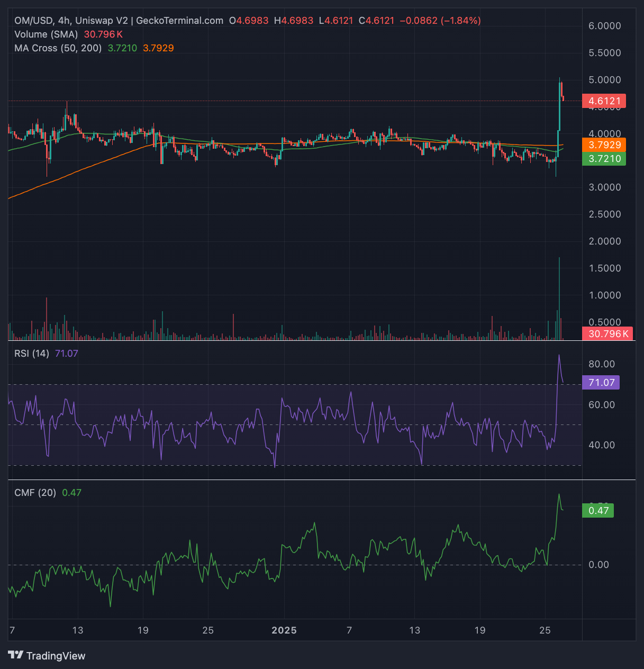The height and width of the screenshot is (669, 644).
Task: Click the purple 71.07 RSI value tag
Action: coord(601,382)
